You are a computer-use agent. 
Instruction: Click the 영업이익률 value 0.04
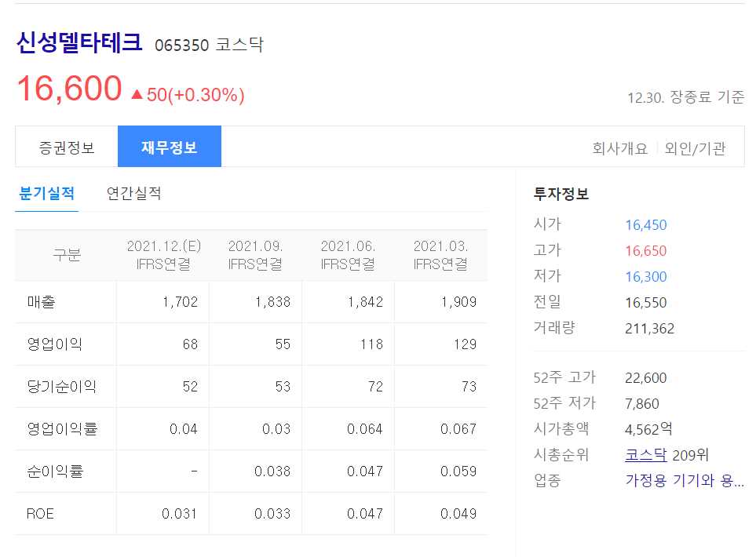point(183,429)
